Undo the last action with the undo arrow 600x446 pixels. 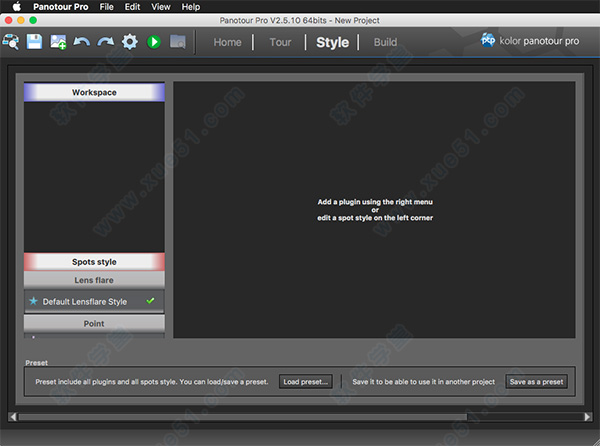82,42
